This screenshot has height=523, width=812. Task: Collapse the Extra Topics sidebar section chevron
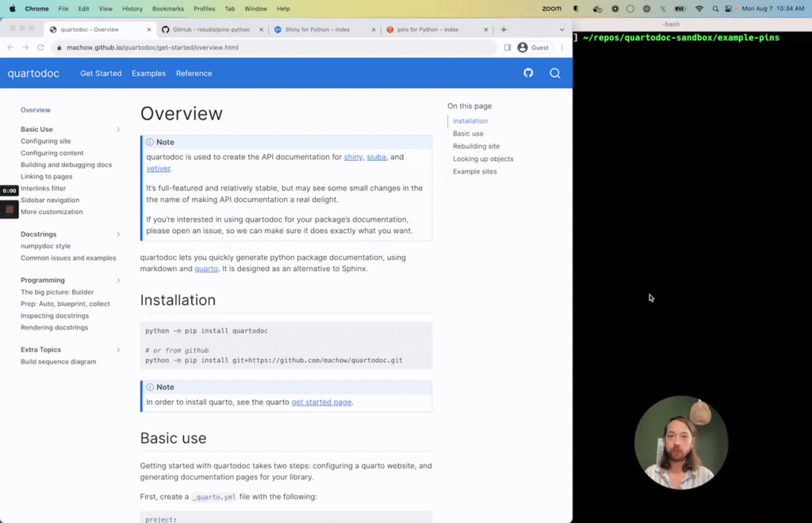(x=118, y=350)
